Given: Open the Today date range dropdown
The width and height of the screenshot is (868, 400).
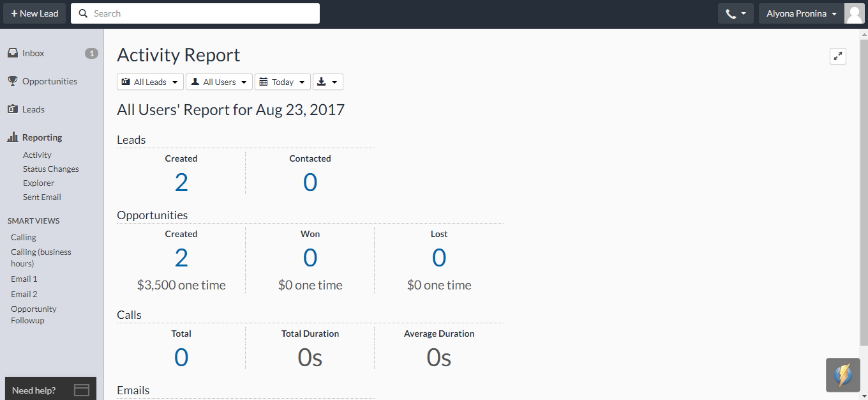Looking at the screenshot, I should [282, 81].
